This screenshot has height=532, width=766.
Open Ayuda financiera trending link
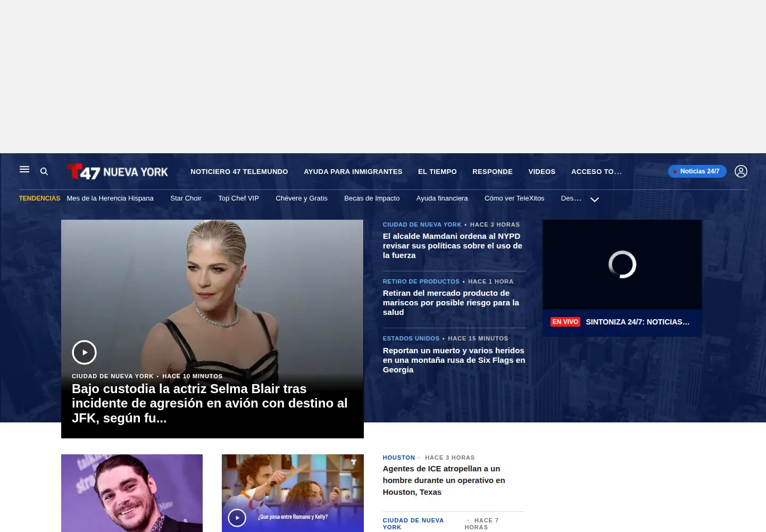442,198
